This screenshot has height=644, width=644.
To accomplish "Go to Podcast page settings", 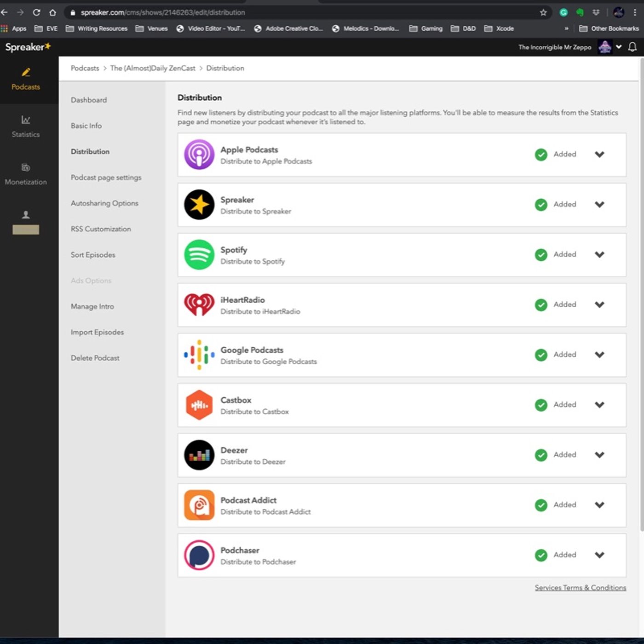I will point(106,178).
